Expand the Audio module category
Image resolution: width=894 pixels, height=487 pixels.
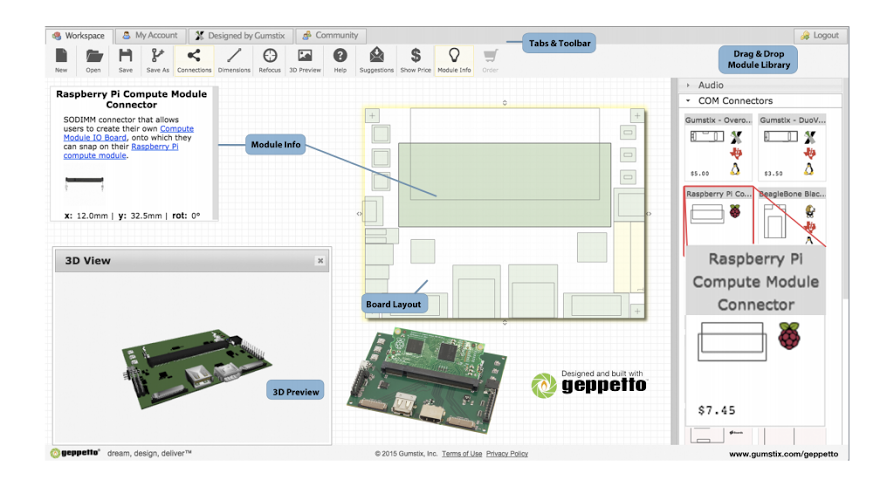pyautogui.click(x=761, y=85)
